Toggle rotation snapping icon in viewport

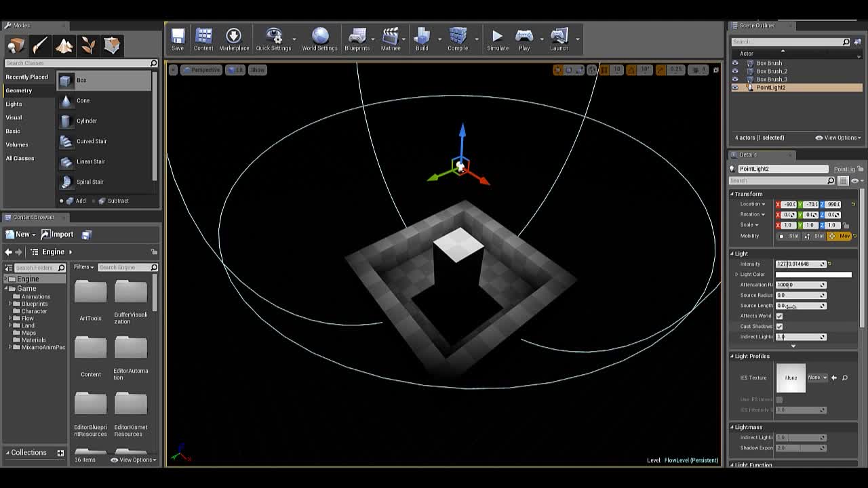pos(631,70)
